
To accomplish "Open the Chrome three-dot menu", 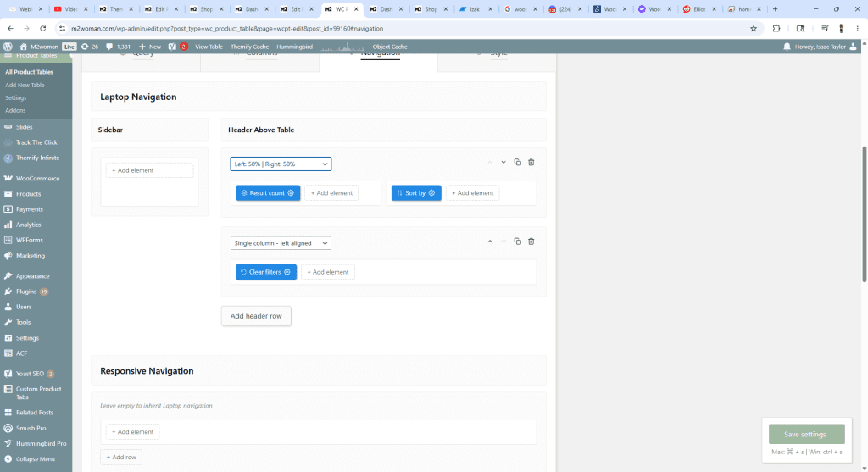I will (857, 28).
